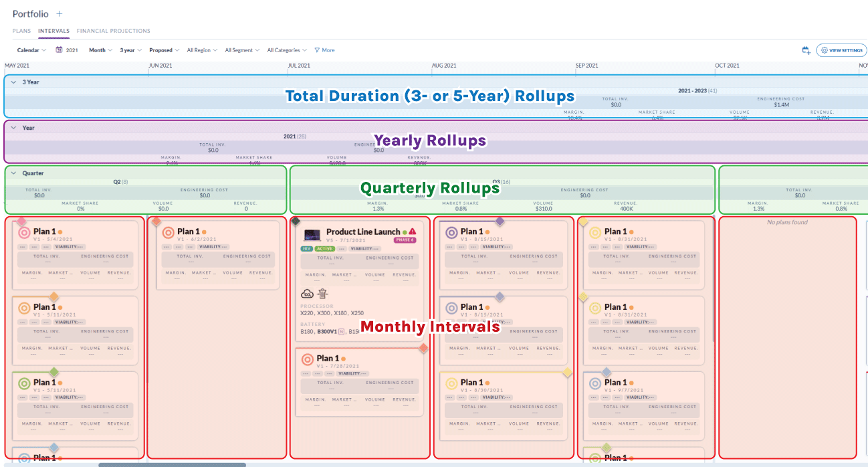Viewport: 868px width, 467px height.
Task: Open the Financial Projections tab
Action: (x=113, y=31)
